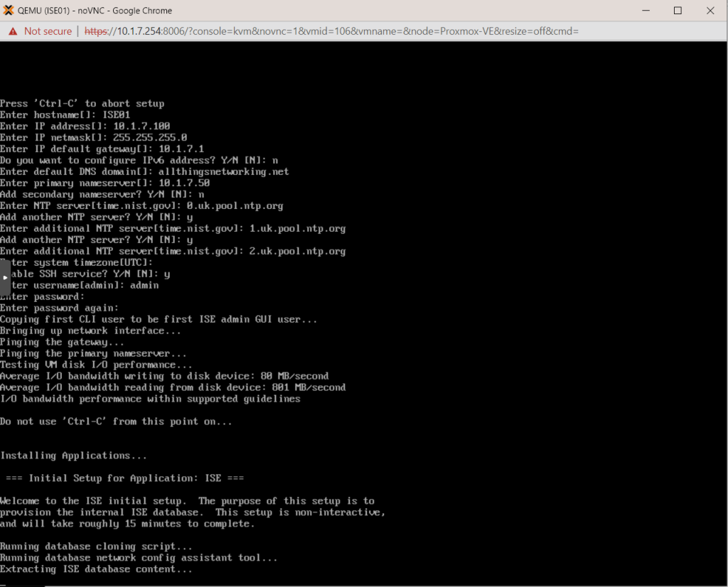Click the "I/O bandwidth performance within supported guidelines" line
This screenshot has width=728, height=587.
coord(150,399)
